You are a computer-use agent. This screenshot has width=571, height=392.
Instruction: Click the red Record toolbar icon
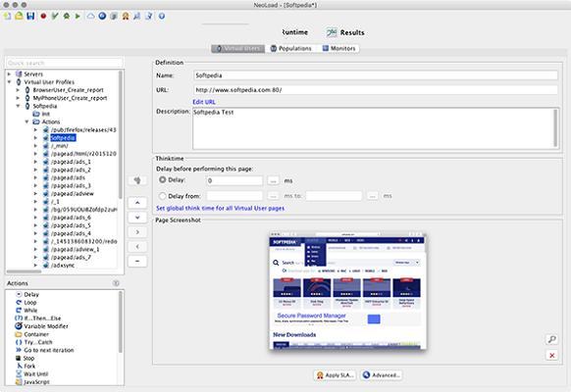pyautogui.click(x=43, y=16)
